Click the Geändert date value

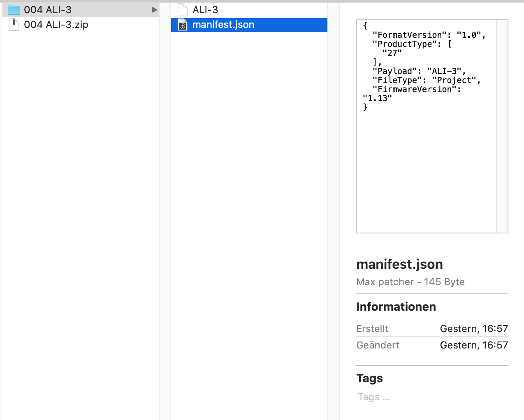(474, 345)
